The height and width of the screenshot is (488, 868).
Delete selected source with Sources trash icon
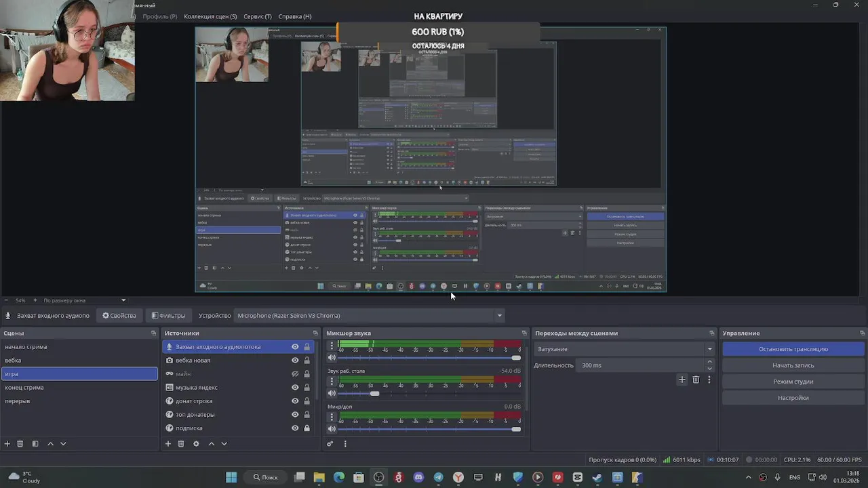(x=181, y=444)
